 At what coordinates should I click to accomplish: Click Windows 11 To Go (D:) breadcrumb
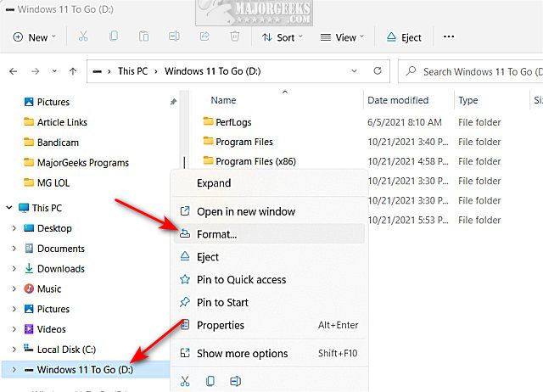point(213,71)
